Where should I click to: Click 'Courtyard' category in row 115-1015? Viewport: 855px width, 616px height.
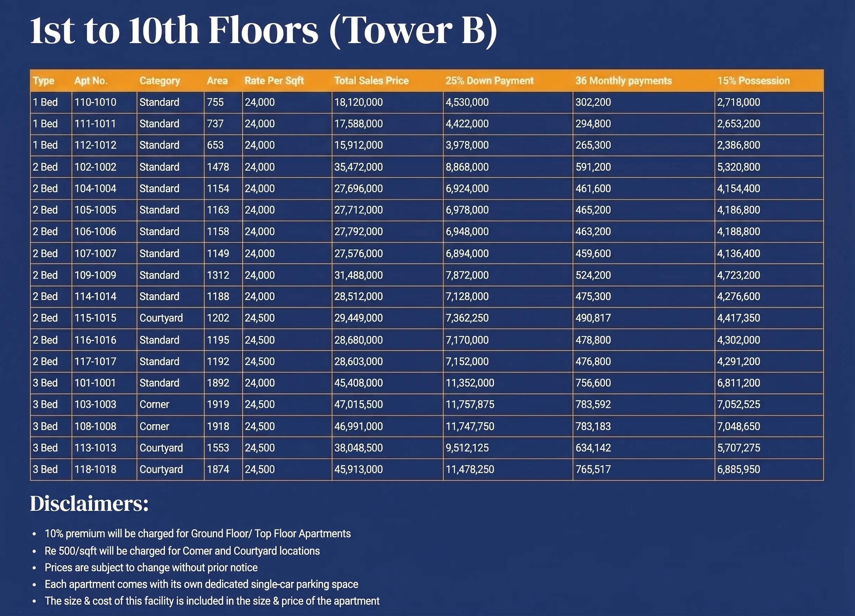pyautogui.click(x=161, y=319)
